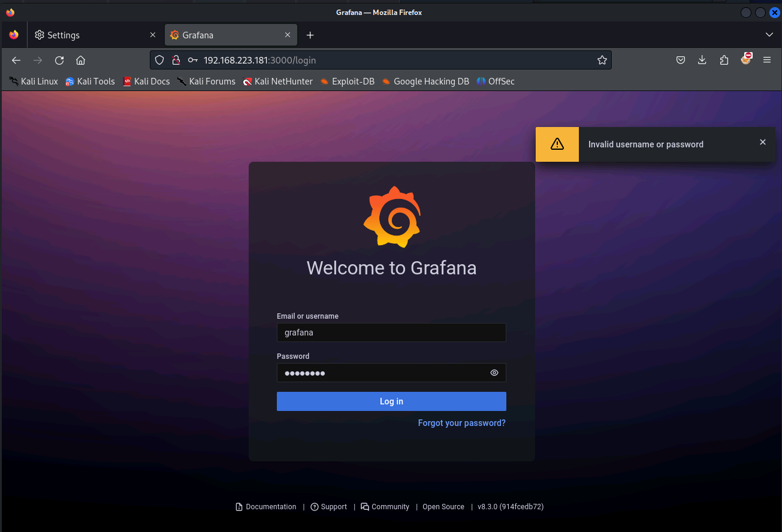
Task: Close the Settings tab
Action: click(153, 35)
